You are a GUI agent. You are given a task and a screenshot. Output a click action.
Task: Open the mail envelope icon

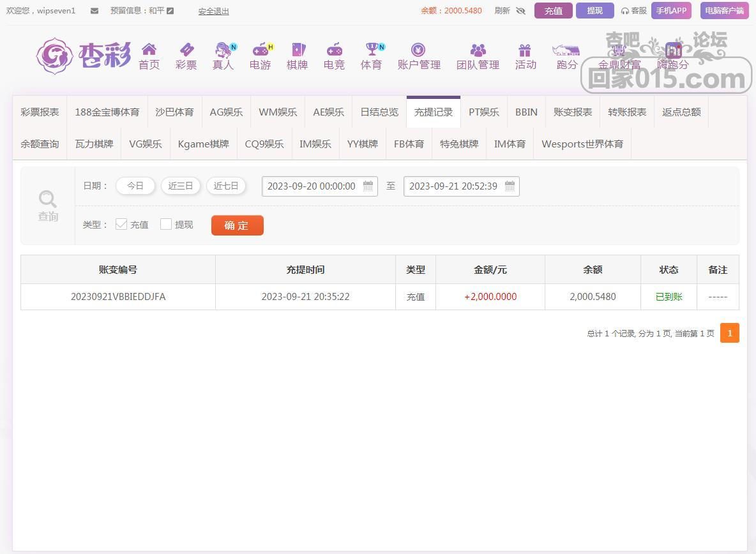pos(94,11)
